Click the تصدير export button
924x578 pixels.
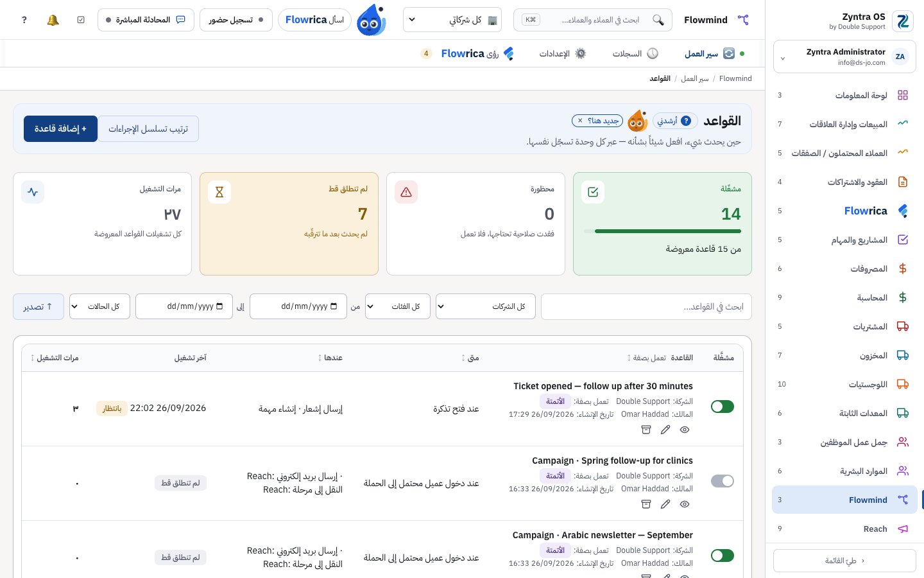(38, 306)
